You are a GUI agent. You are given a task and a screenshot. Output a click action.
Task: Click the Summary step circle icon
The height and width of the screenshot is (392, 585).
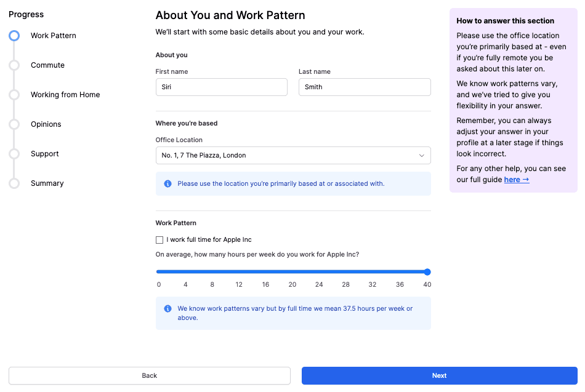point(14,183)
